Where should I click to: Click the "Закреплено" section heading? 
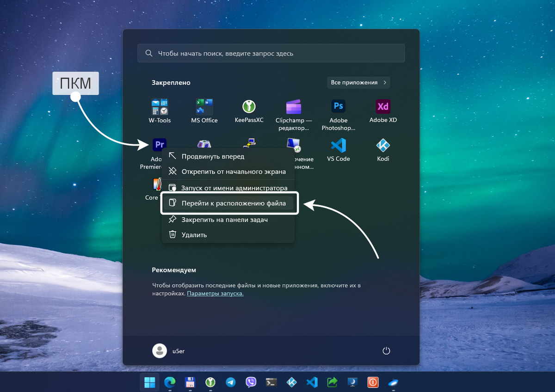[171, 83]
